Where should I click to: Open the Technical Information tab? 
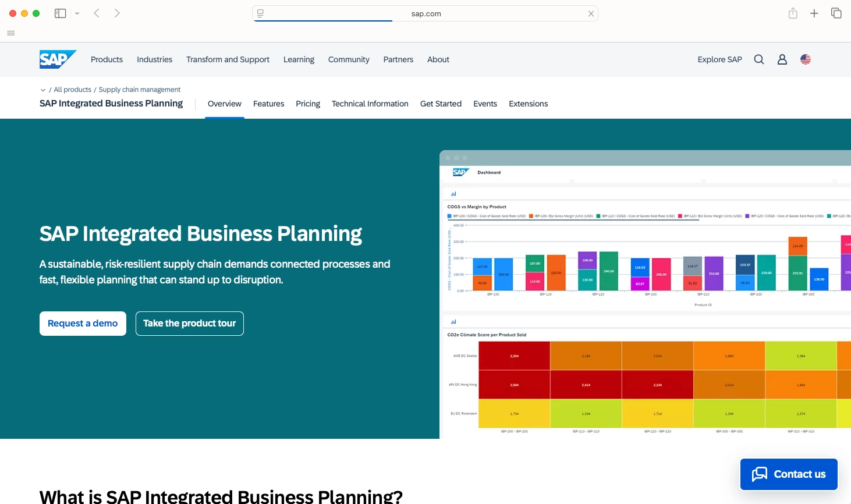(x=370, y=104)
